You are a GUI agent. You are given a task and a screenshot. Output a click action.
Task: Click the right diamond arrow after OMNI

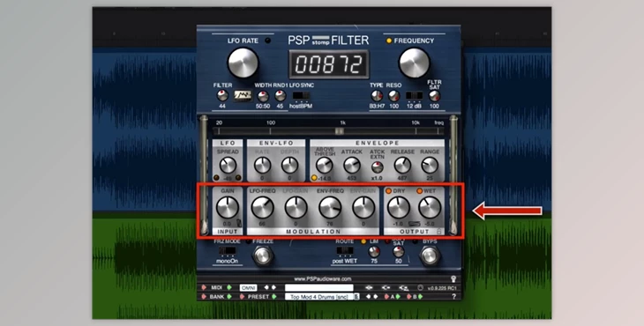(273, 287)
